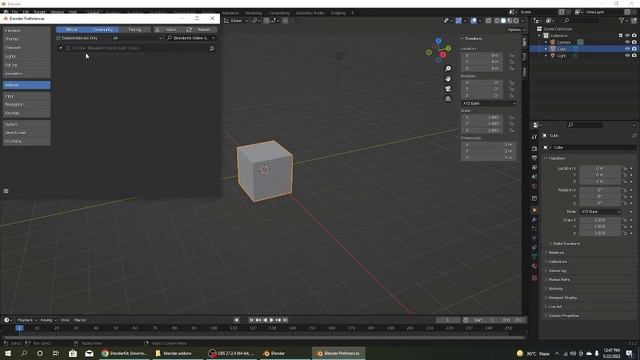Click zoom magnifier icon in viewport
640x360 pixels.
coord(448,69)
